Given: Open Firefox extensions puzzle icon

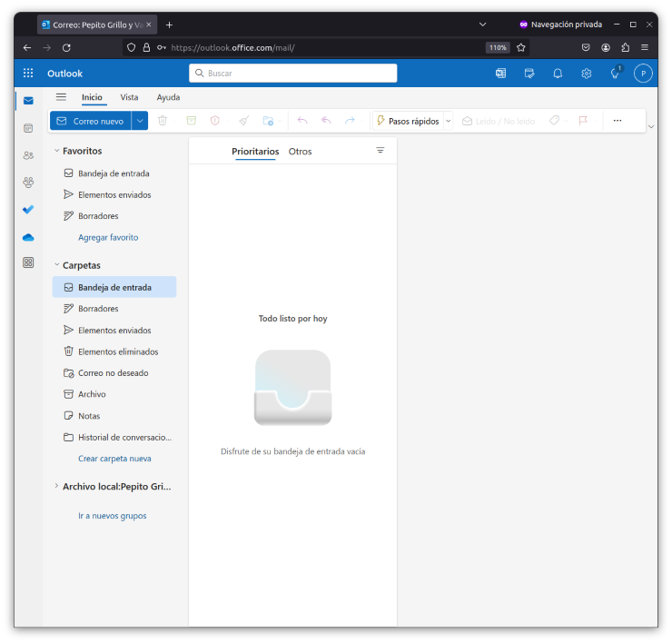Looking at the screenshot, I should pyautogui.click(x=626, y=47).
